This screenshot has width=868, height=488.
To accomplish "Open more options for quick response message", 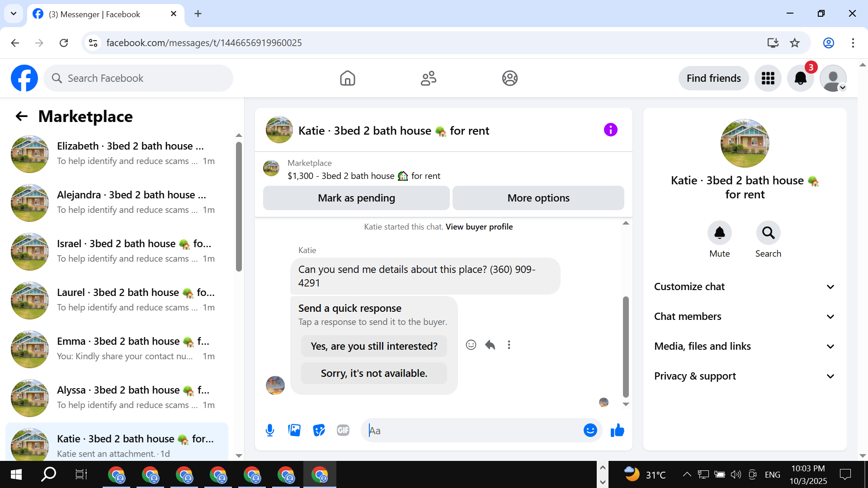I will coord(509,345).
